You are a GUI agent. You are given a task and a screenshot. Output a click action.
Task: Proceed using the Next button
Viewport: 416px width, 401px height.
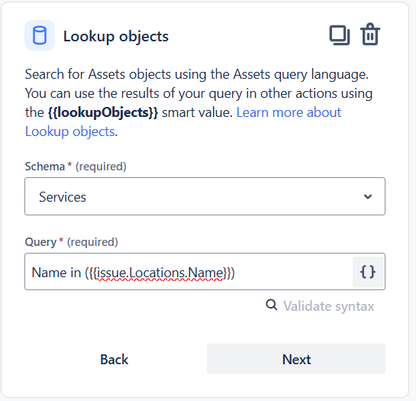click(x=296, y=359)
